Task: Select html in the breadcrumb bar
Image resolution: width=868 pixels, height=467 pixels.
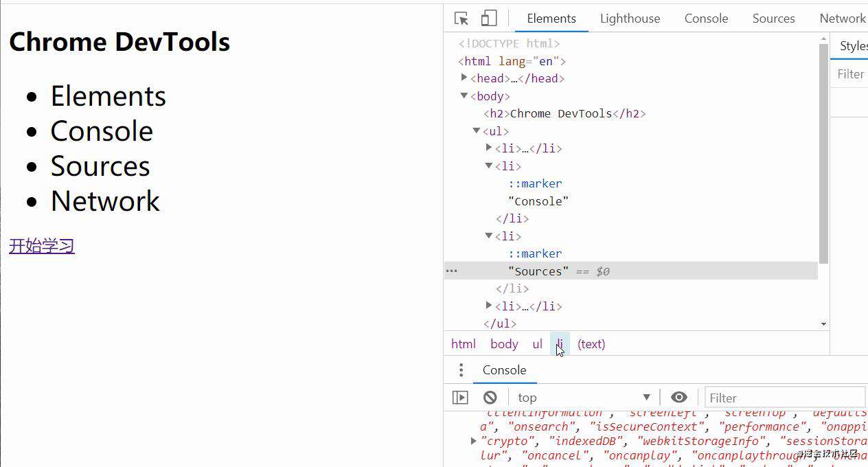Action: point(464,344)
